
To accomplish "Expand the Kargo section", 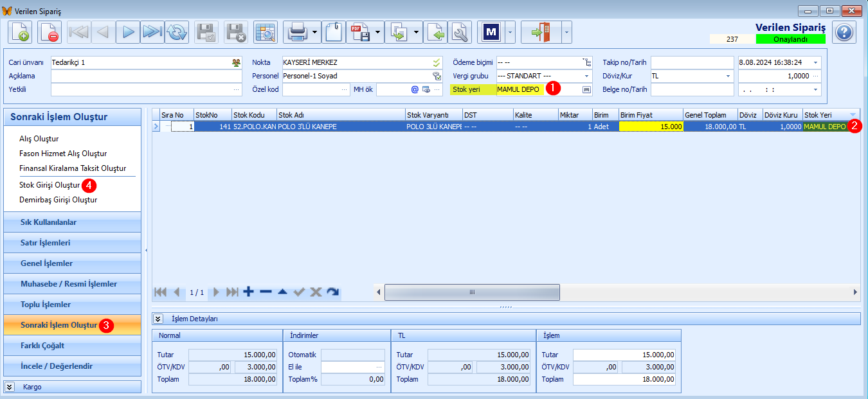I will tap(10, 387).
